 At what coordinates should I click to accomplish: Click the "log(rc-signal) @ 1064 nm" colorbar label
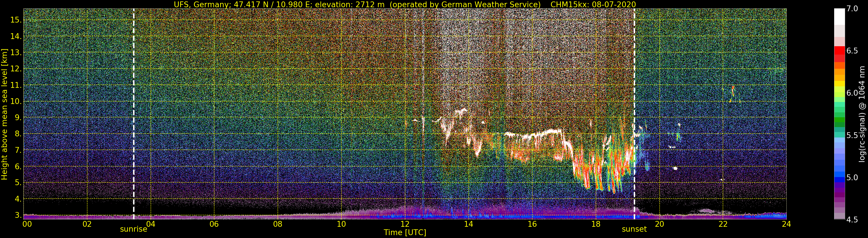pyautogui.click(x=862, y=114)
